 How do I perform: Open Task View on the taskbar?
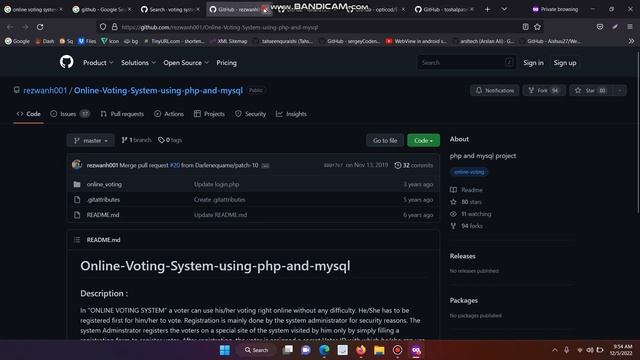pyautogui.click(x=288, y=350)
